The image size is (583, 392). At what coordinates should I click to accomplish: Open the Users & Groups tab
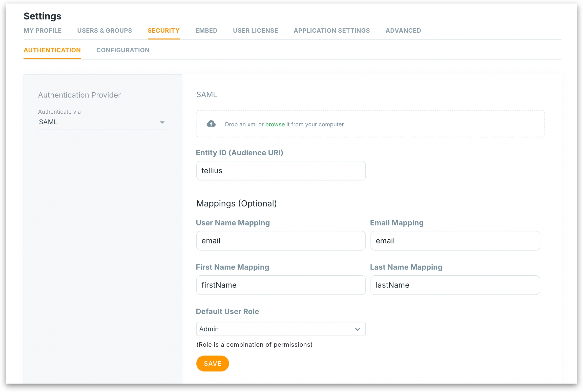tap(105, 31)
